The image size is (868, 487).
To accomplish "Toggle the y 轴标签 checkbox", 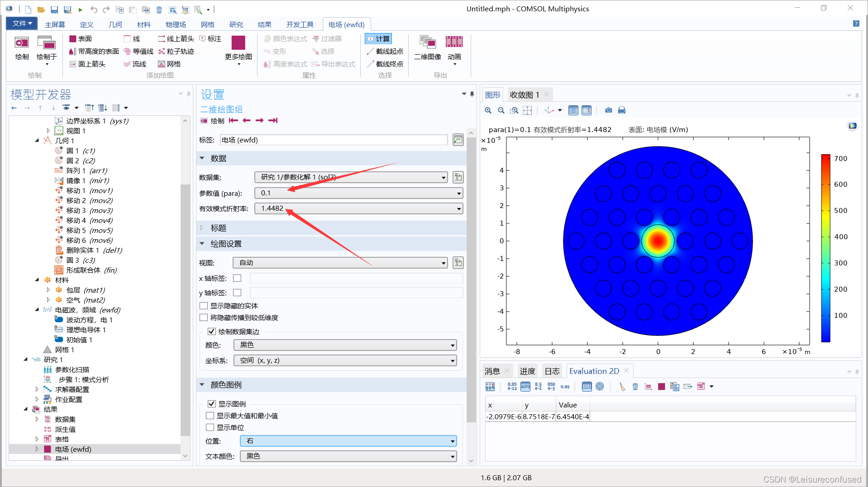I will click(x=237, y=293).
